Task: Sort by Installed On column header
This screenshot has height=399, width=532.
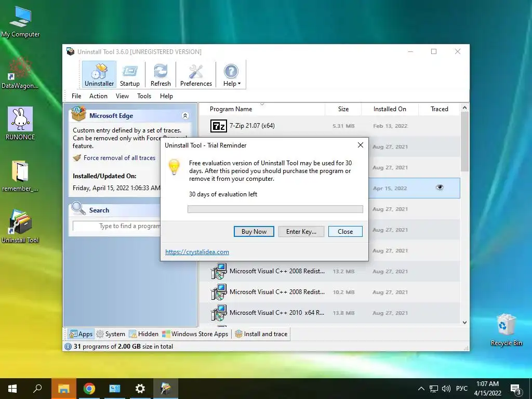Action: tap(390, 109)
